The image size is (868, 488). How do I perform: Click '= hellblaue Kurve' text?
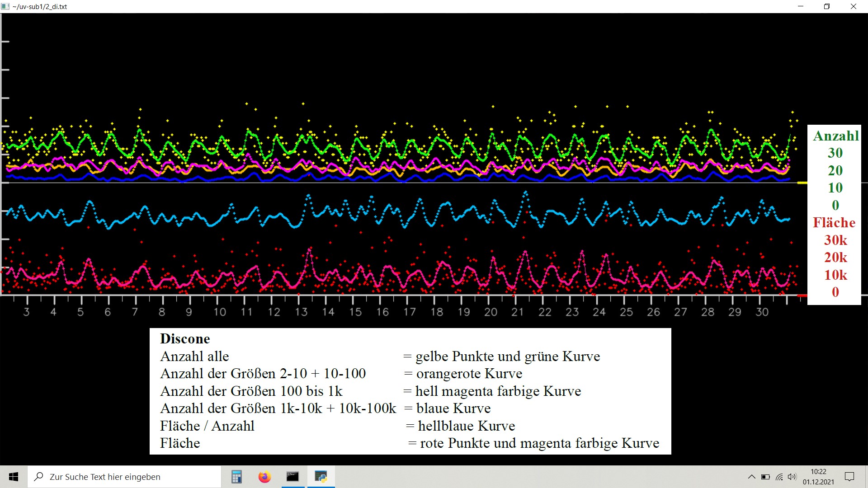[x=460, y=426]
